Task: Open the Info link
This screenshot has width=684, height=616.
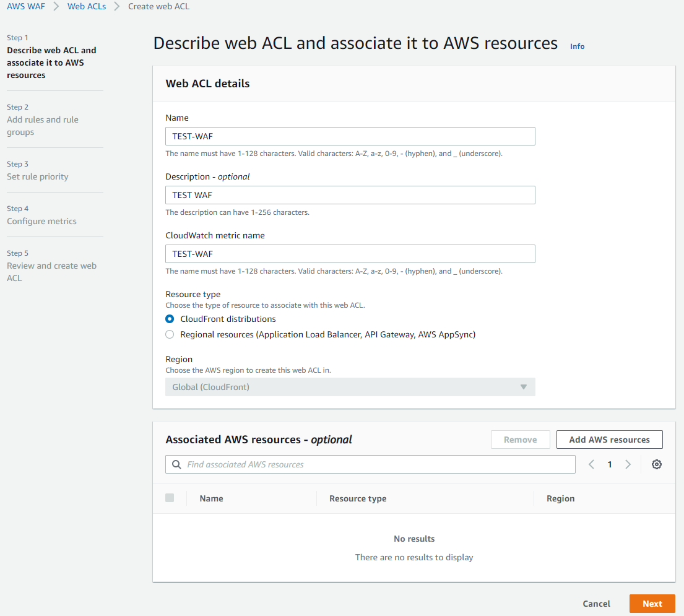Action: point(577,46)
